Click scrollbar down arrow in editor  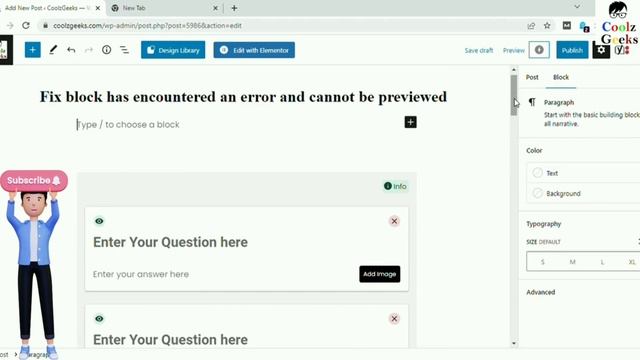(513, 344)
